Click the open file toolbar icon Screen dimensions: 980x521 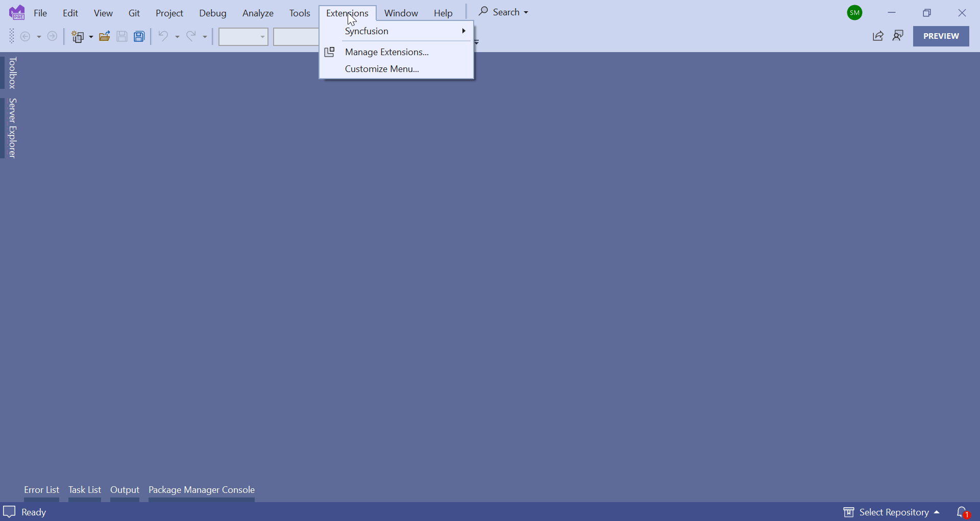tap(105, 36)
